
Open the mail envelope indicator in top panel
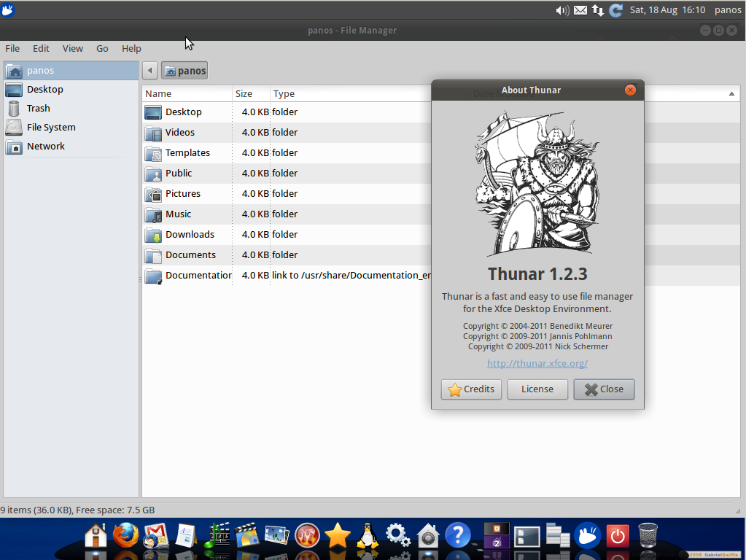580,10
